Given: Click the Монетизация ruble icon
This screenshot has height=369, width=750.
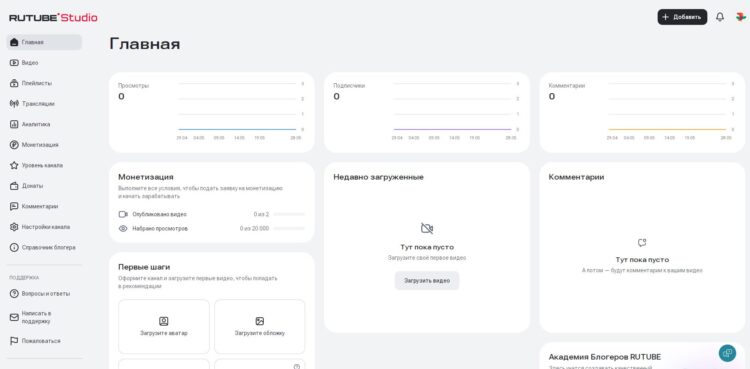Looking at the screenshot, I should (14, 145).
